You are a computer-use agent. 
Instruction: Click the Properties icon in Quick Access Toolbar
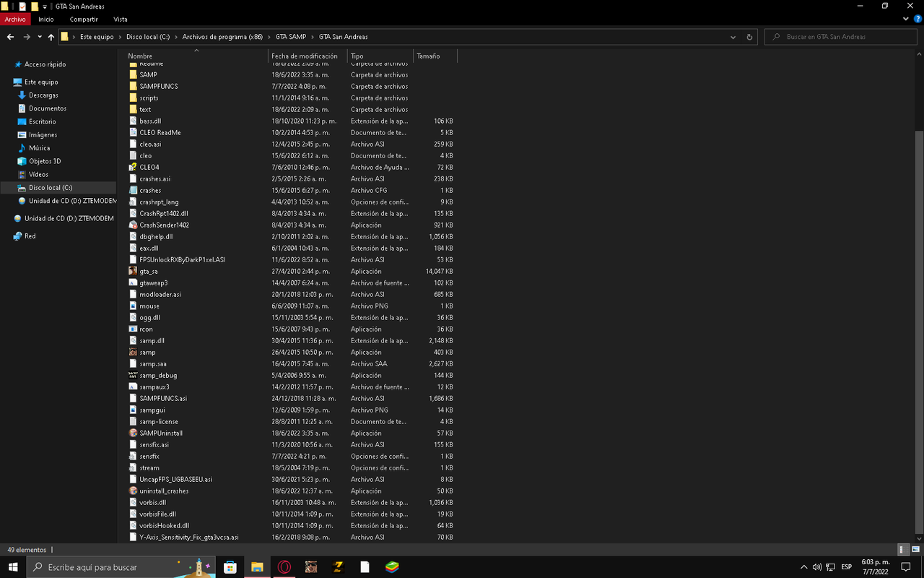22,6
